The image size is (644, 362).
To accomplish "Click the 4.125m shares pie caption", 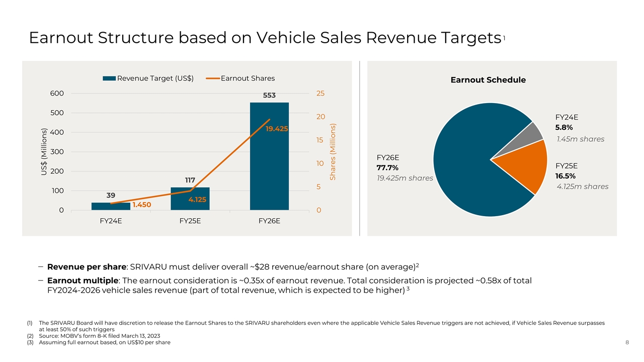I will (582, 187).
